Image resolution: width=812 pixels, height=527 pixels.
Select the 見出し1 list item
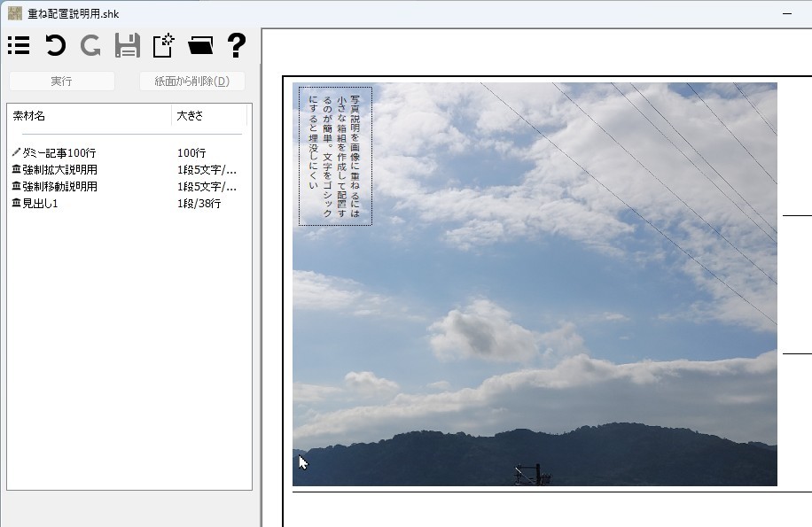(x=40, y=204)
